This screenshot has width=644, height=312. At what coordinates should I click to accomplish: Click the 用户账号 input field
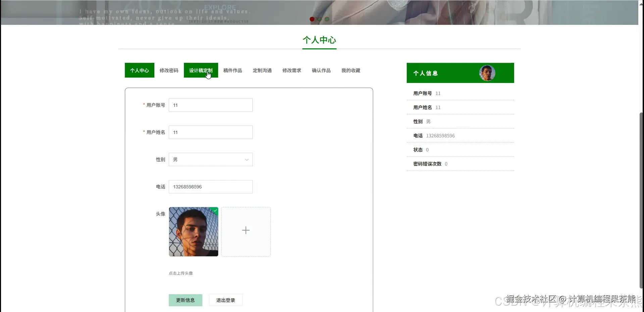210,105
